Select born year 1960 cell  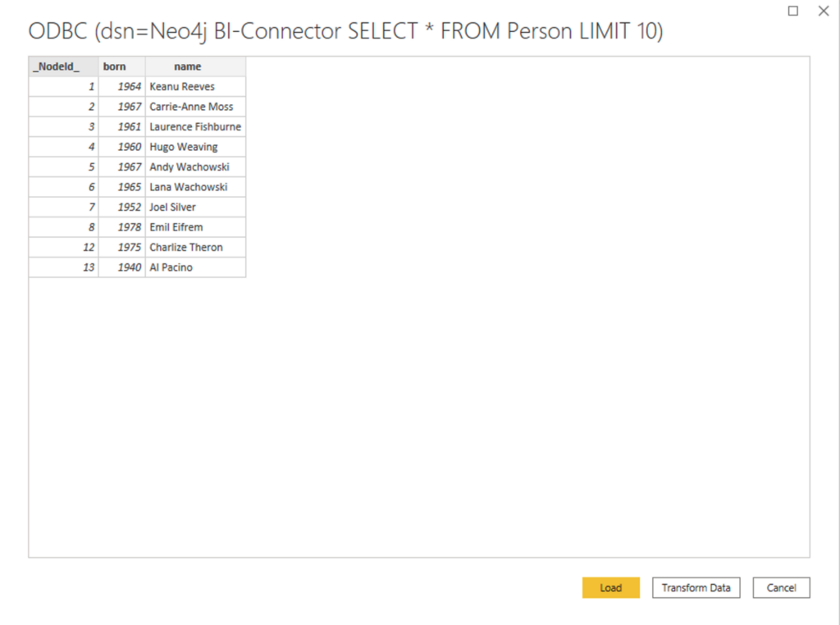point(121,147)
